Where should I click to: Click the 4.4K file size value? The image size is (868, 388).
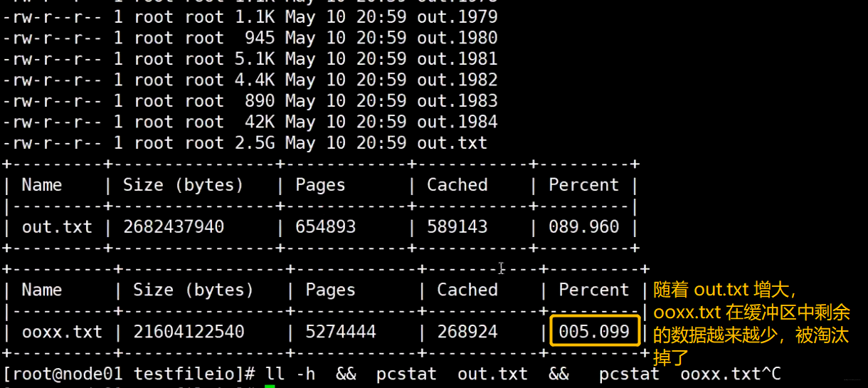coord(255,80)
